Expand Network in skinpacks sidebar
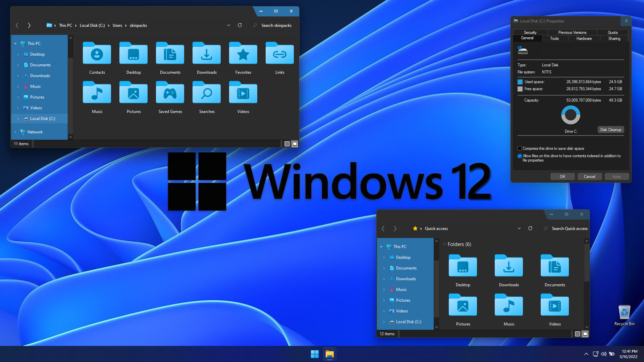Screen dimensions: 644x362 tap(15, 132)
